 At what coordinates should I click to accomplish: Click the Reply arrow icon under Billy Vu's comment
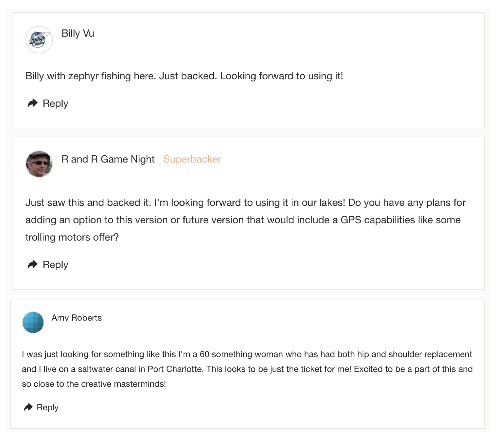pyautogui.click(x=32, y=103)
